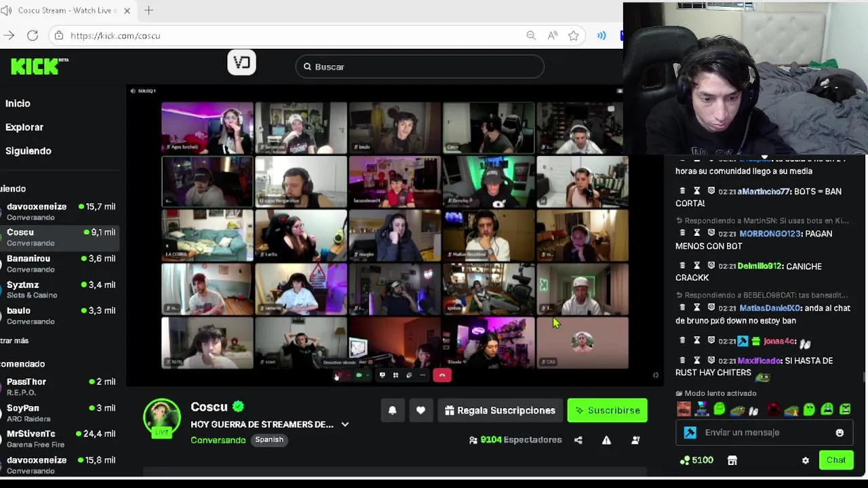This screenshot has height=488, width=868.
Task: Select Syztmz Slots & Casino channel
Action: [x=60, y=289]
